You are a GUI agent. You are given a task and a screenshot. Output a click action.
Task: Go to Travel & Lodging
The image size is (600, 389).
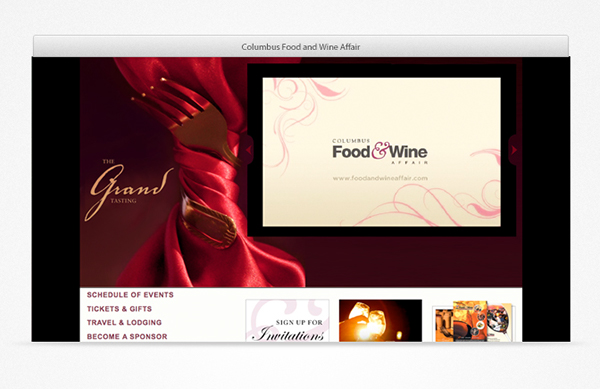coord(124,322)
